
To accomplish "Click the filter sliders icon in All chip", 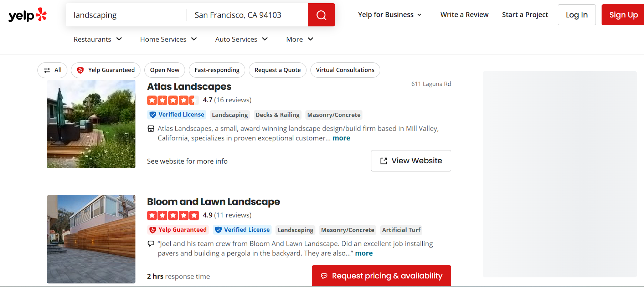I will tap(47, 70).
